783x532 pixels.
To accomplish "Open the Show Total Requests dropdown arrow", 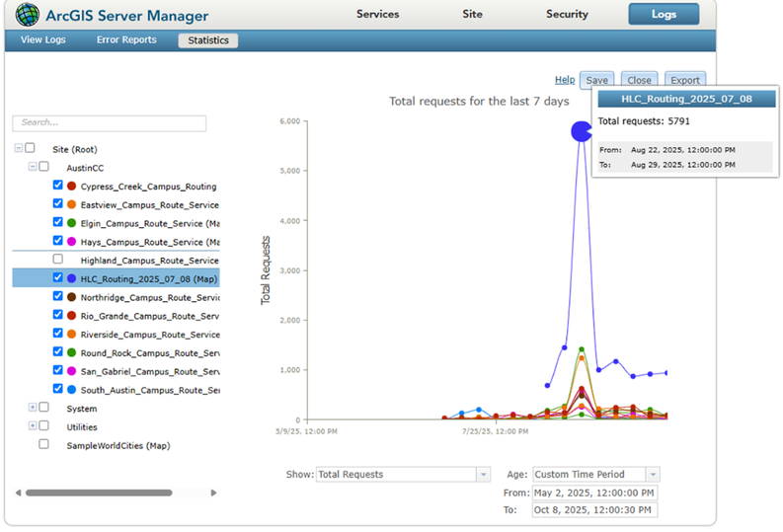I will point(484,475).
